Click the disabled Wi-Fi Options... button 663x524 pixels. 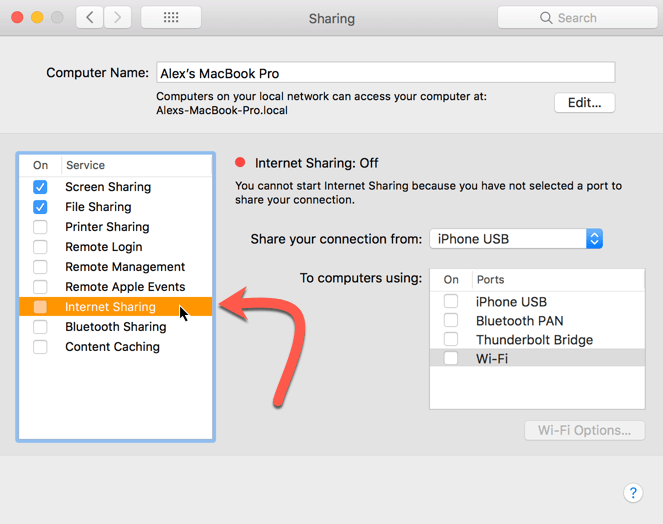pyautogui.click(x=585, y=431)
